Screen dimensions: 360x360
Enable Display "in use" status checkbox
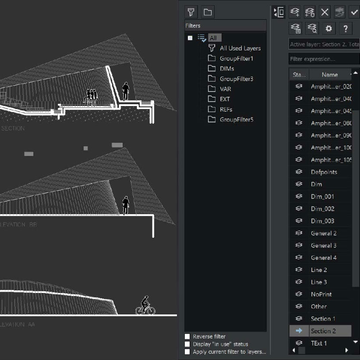coord(187,344)
